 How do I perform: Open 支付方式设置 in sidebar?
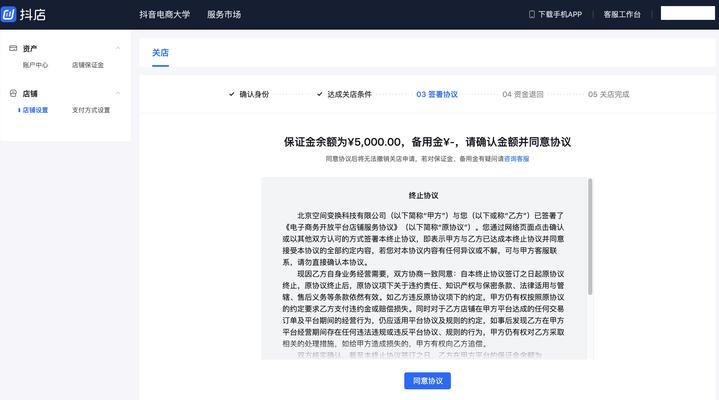91,110
